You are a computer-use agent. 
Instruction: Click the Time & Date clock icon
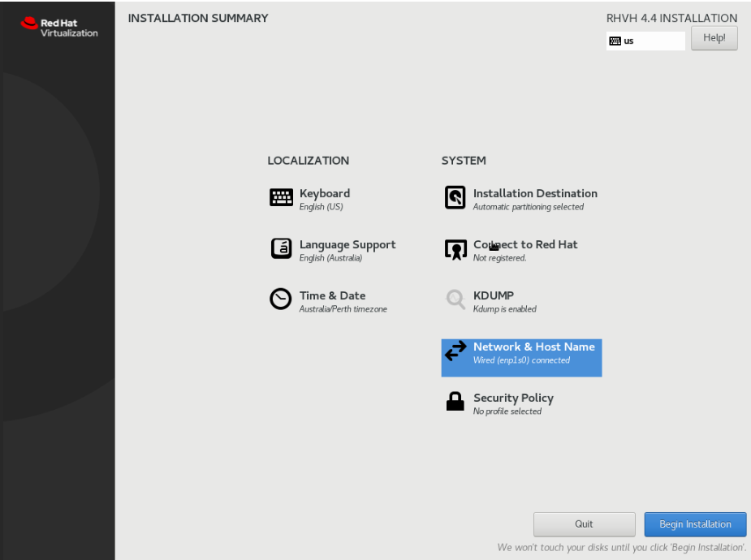click(281, 299)
